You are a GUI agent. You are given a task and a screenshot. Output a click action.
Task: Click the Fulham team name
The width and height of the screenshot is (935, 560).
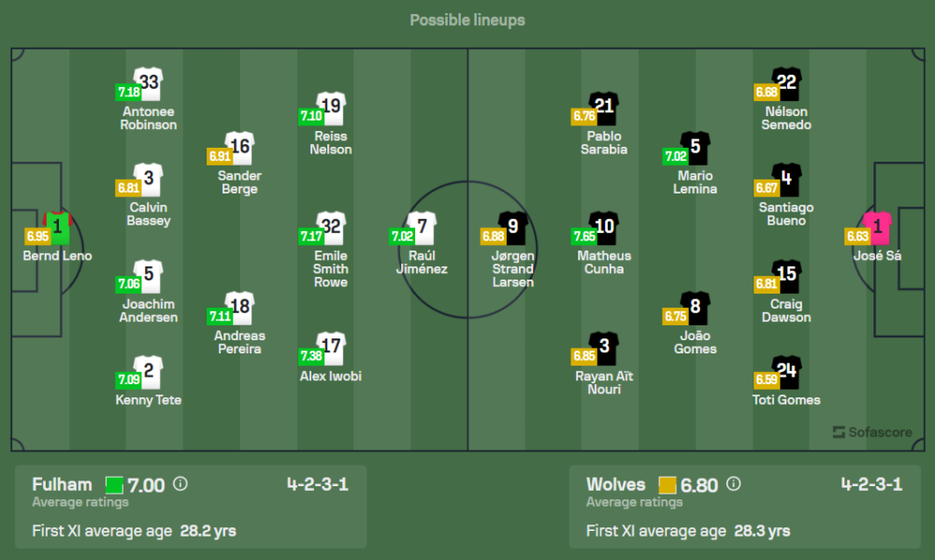(x=62, y=484)
